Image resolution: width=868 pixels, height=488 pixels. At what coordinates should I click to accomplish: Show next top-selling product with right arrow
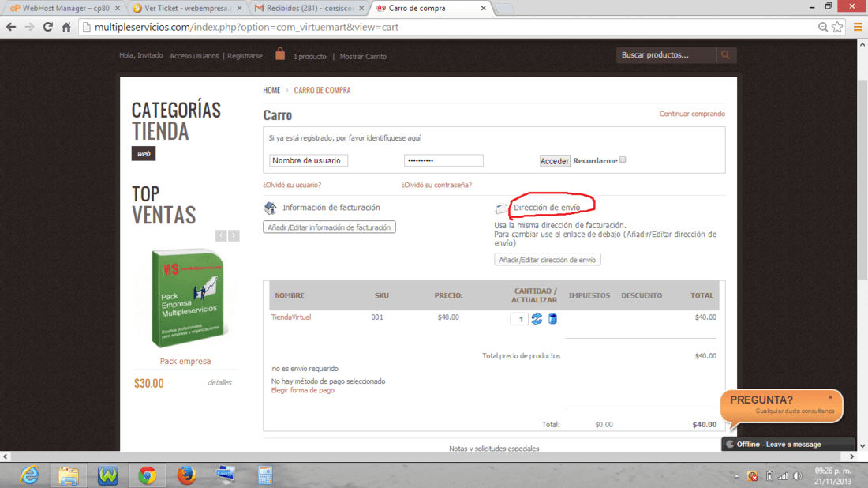click(x=234, y=235)
